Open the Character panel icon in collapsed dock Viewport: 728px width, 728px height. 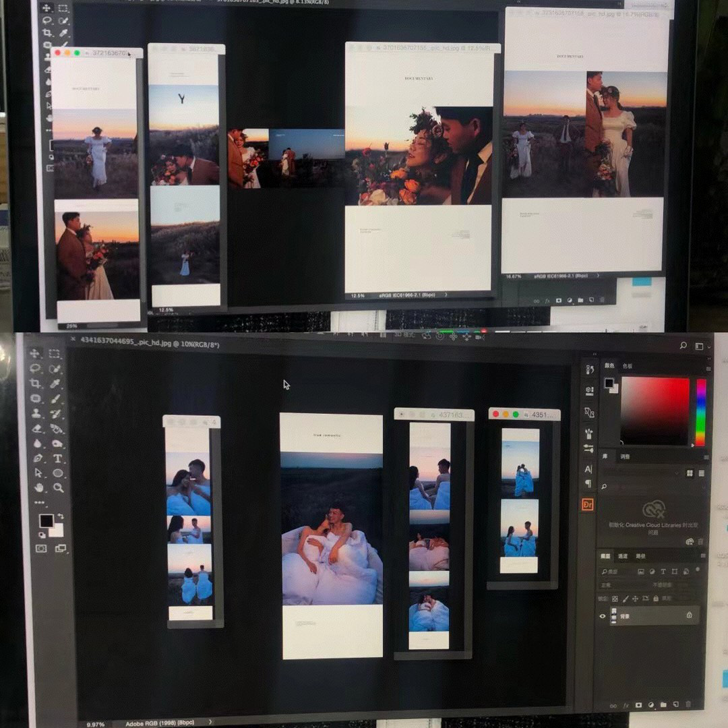588,469
